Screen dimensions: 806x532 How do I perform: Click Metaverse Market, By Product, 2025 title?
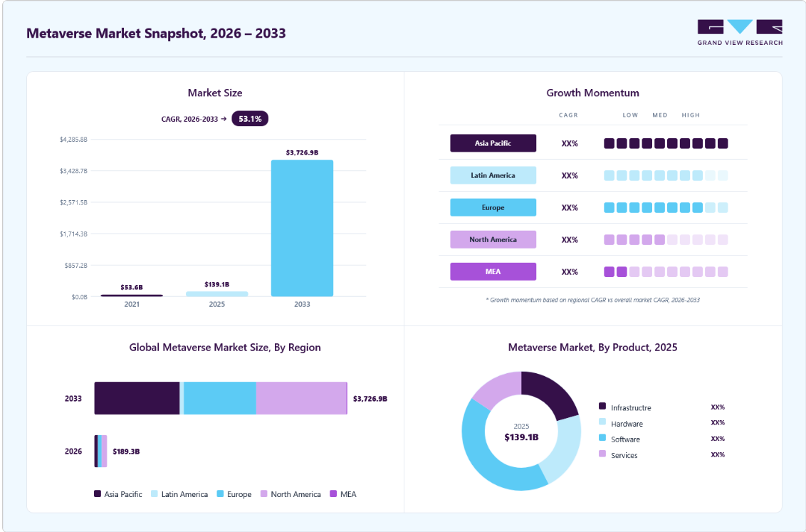tap(592, 348)
